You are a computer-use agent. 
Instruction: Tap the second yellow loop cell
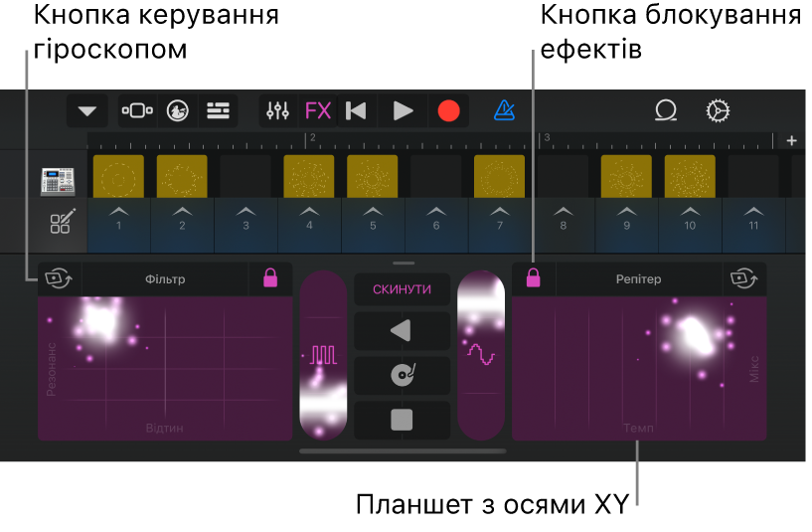182,176
